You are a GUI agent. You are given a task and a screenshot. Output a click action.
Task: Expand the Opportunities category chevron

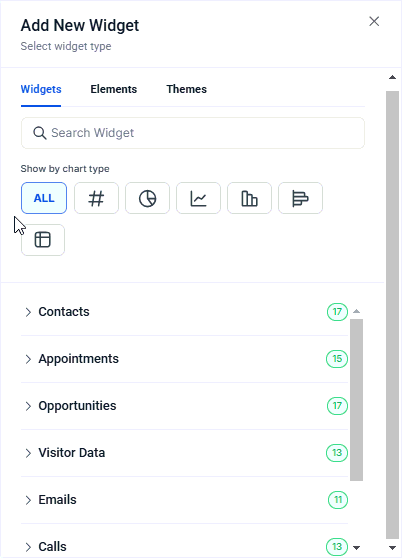28,406
